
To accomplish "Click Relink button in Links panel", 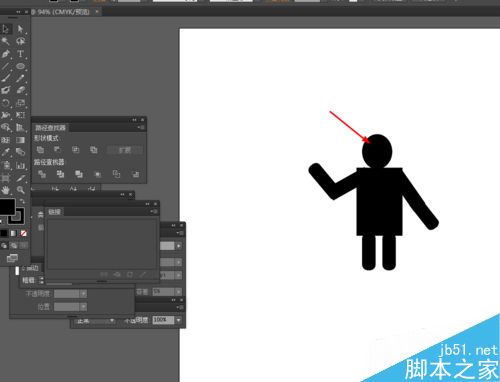I will point(104,274).
